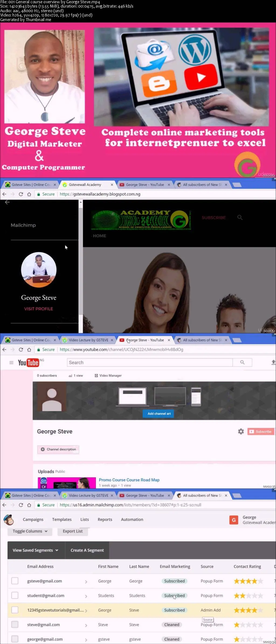Open search magnifier beside SUBSCRIBE on blog

tap(240, 217)
